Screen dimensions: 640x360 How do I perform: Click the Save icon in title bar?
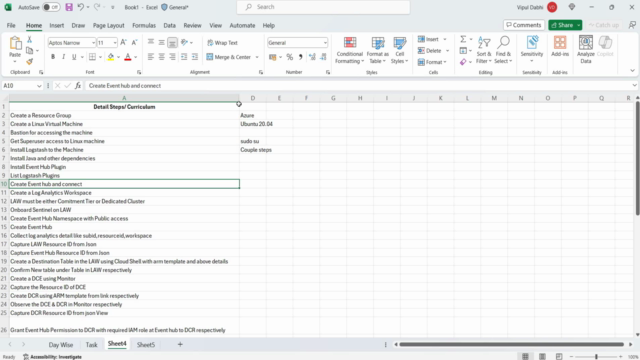coord(69,7)
